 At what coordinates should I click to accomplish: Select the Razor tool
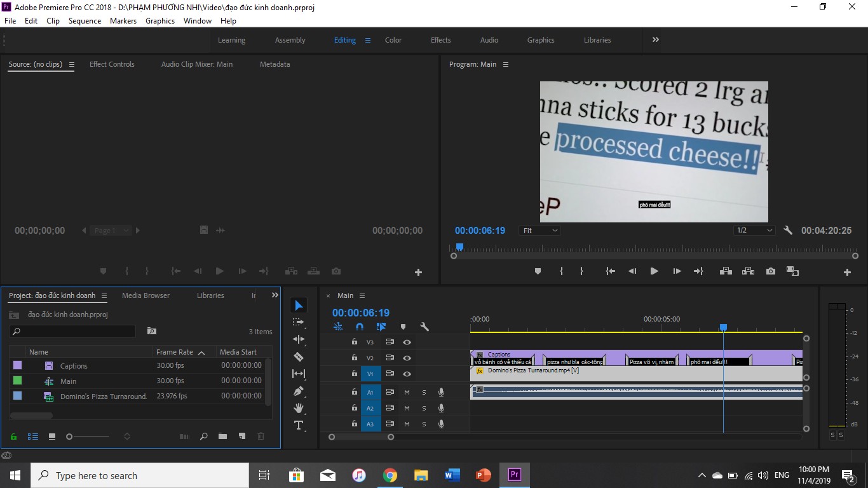pos(299,356)
